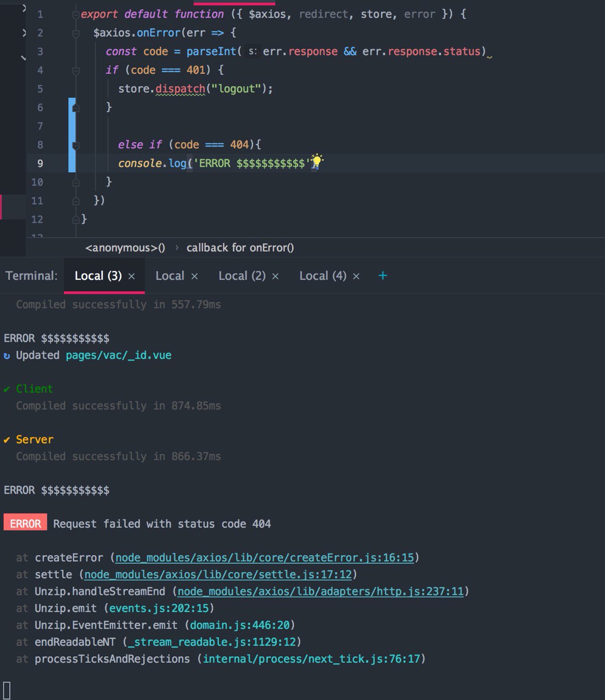605x700 pixels.
Task: Open the domain.js:446:20 link
Action: 240,625
